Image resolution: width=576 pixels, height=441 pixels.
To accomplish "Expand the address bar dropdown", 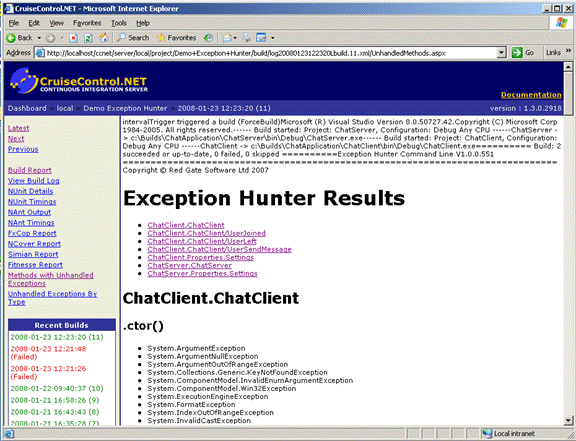I will [x=501, y=53].
